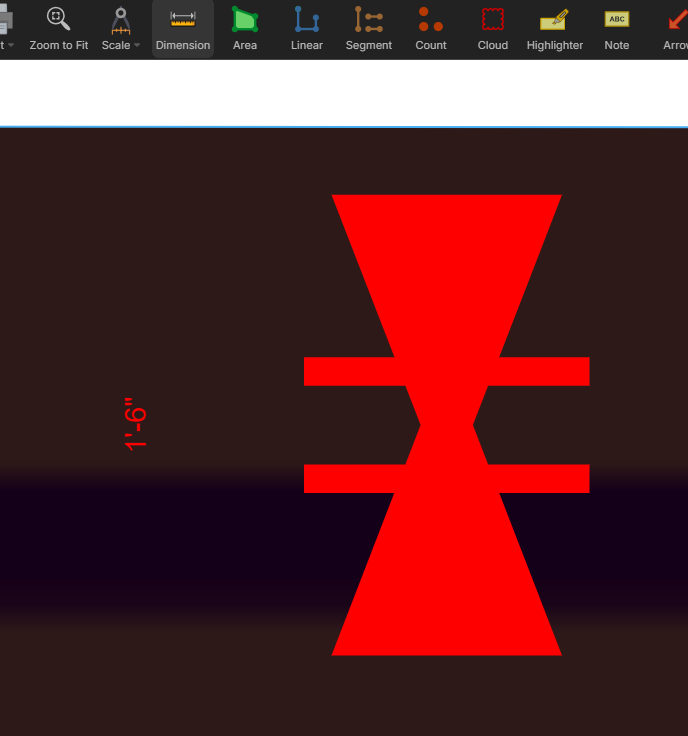Image resolution: width=688 pixels, height=736 pixels.
Task: Select the 1'-6" dimension text
Action: point(136,428)
